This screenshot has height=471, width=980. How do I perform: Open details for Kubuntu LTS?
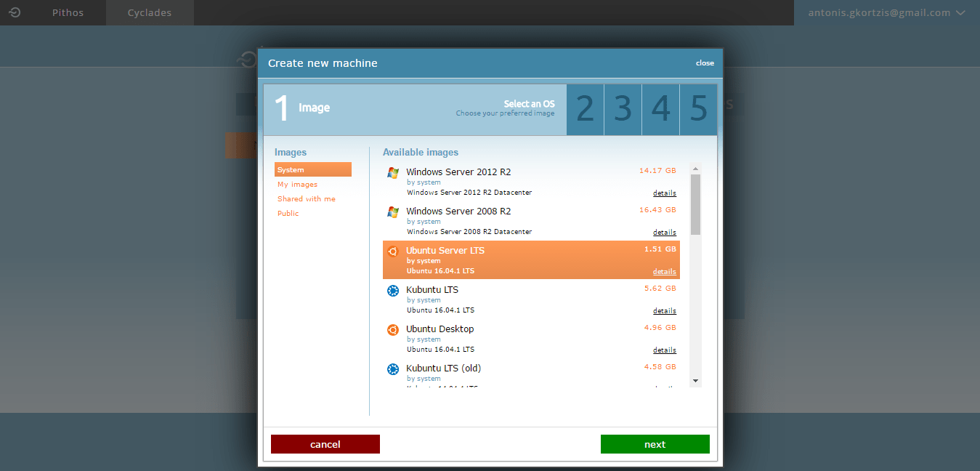[665, 311]
